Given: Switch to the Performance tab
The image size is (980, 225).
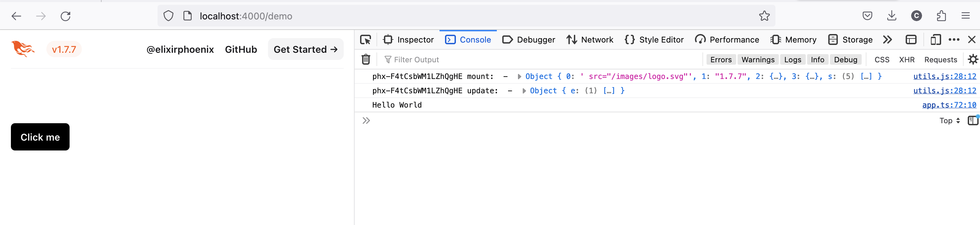Looking at the screenshot, I should [x=726, y=39].
